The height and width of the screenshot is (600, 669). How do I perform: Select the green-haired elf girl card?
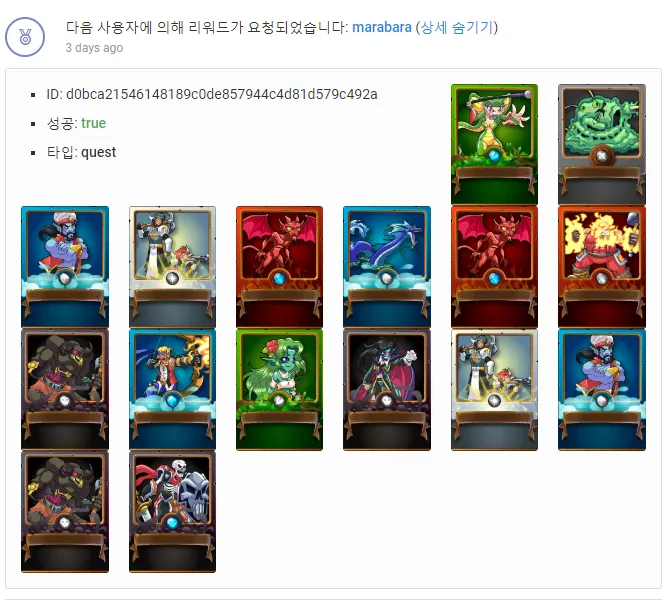279,389
